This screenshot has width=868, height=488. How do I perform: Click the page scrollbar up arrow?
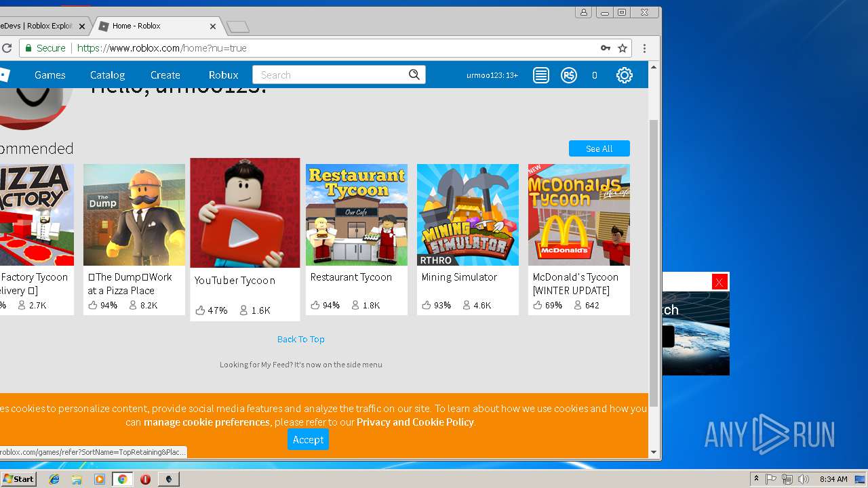point(654,66)
